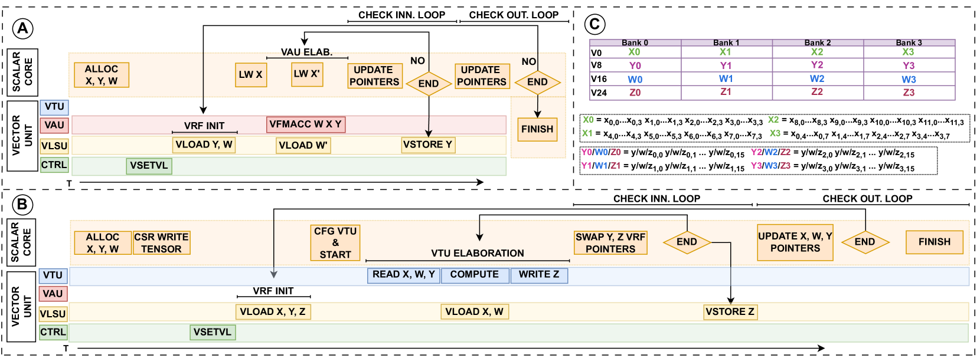Open the Bank 0 column header
The height and width of the screenshot is (358, 980).
(635, 42)
